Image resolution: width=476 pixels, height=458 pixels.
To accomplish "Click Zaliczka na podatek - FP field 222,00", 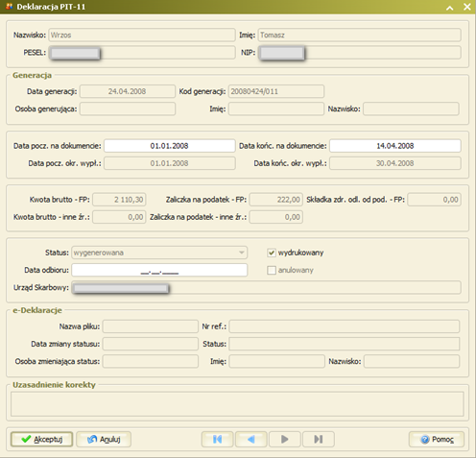I will tap(276, 200).
